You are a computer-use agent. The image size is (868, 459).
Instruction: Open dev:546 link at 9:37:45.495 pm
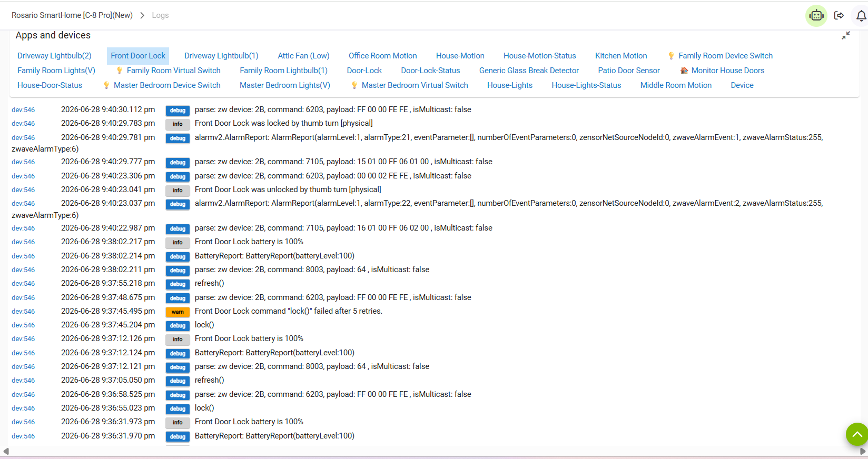click(x=23, y=312)
